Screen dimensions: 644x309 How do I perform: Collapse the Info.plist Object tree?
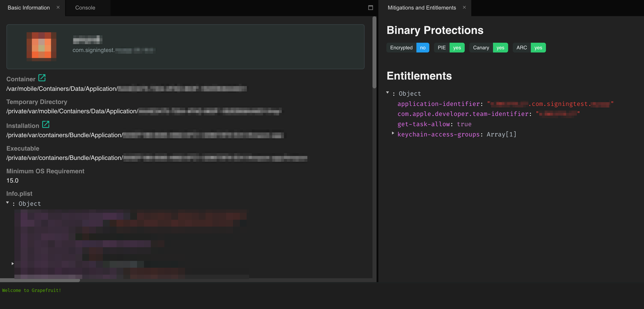(7, 202)
